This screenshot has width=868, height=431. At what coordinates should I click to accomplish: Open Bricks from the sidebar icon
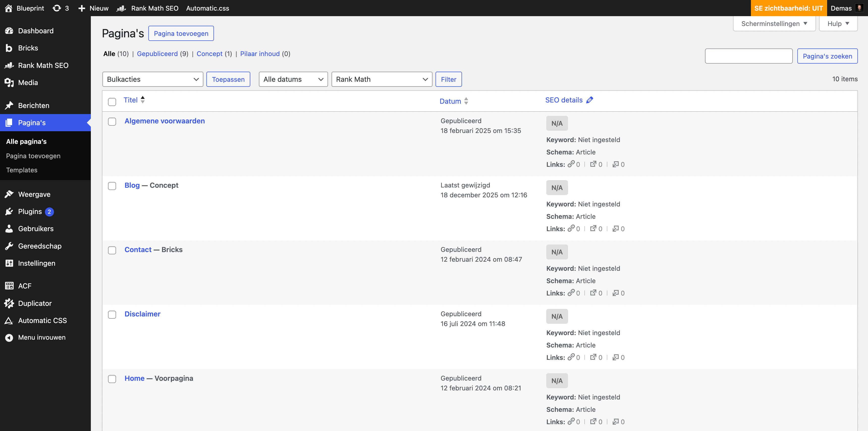pos(9,48)
